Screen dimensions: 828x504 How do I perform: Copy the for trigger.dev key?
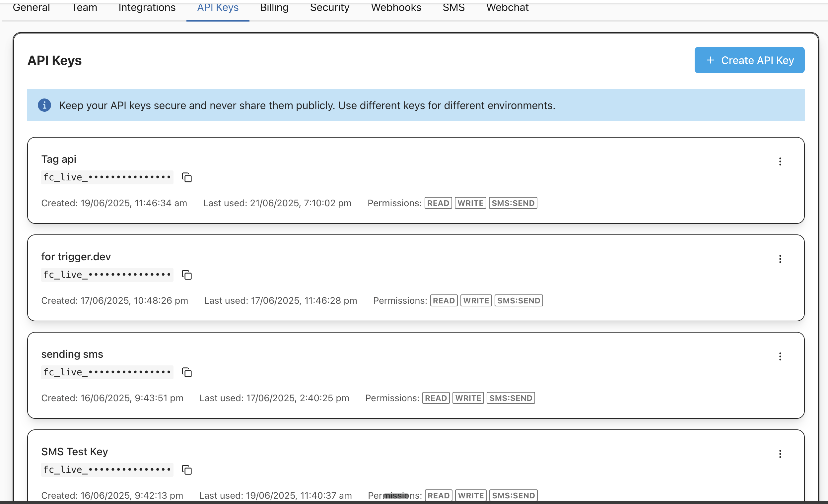186,275
